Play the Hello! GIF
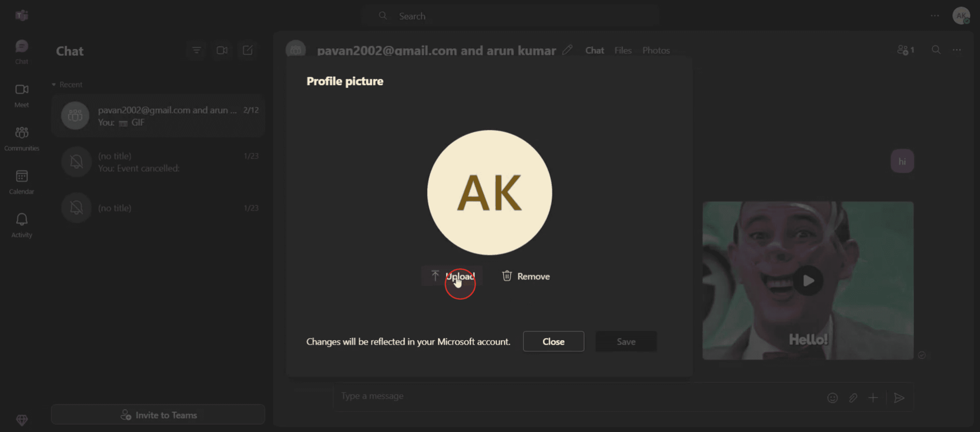The width and height of the screenshot is (980, 432). [808, 281]
